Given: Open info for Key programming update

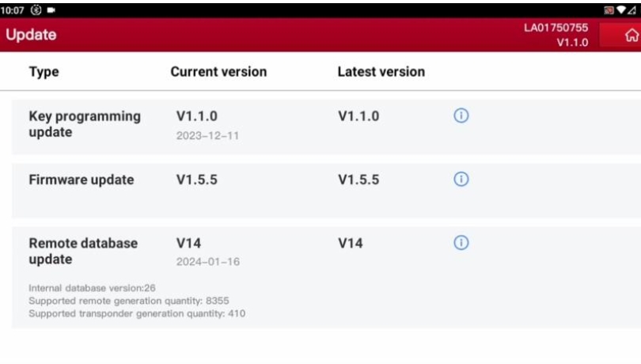Looking at the screenshot, I should click(x=461, y=116).
